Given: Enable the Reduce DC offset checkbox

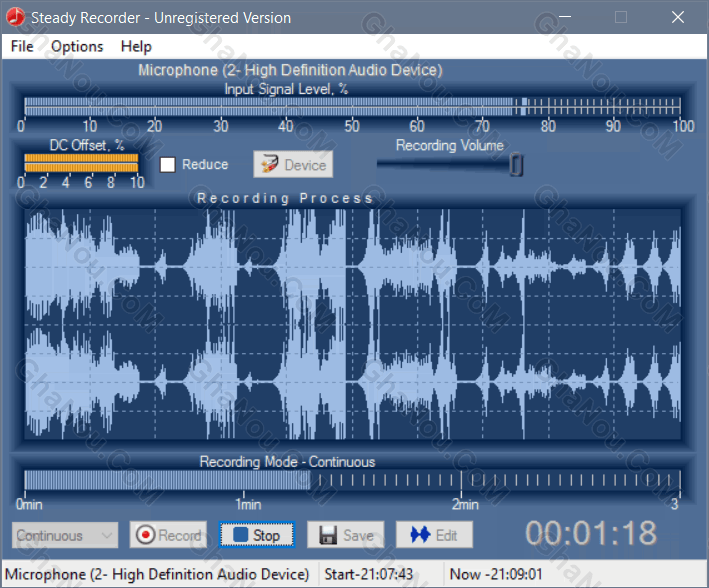Looking at the screenshot, I should pos(168,165).
